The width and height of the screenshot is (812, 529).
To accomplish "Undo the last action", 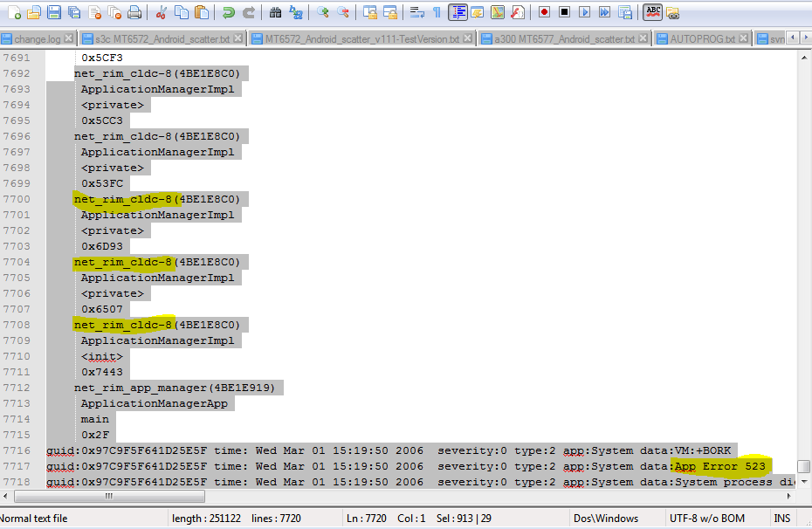I will tap(228, 12).
